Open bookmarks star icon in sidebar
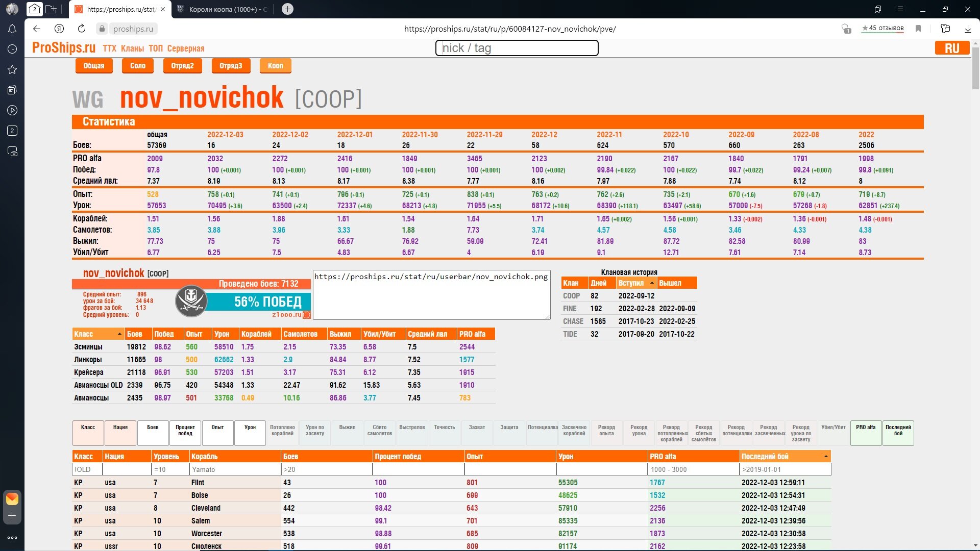The height and width of the screenshot is (551, 980). click(12, 69)
